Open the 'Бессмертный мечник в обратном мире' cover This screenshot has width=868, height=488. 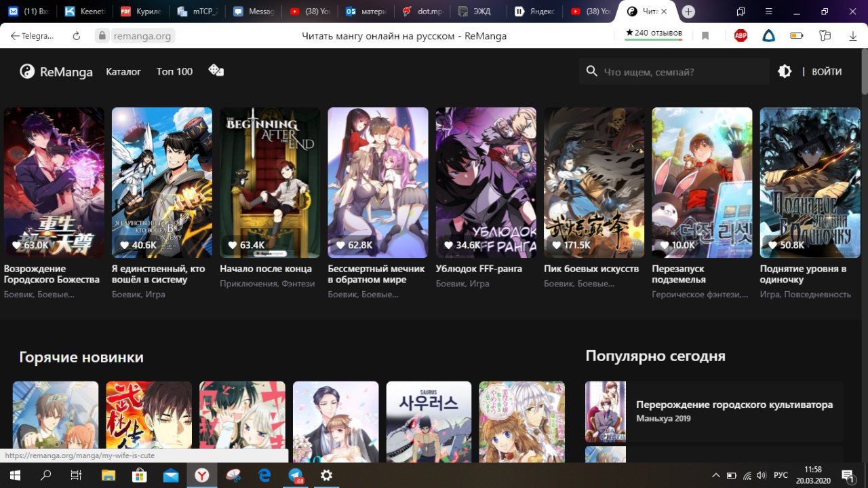click(378, 183)
